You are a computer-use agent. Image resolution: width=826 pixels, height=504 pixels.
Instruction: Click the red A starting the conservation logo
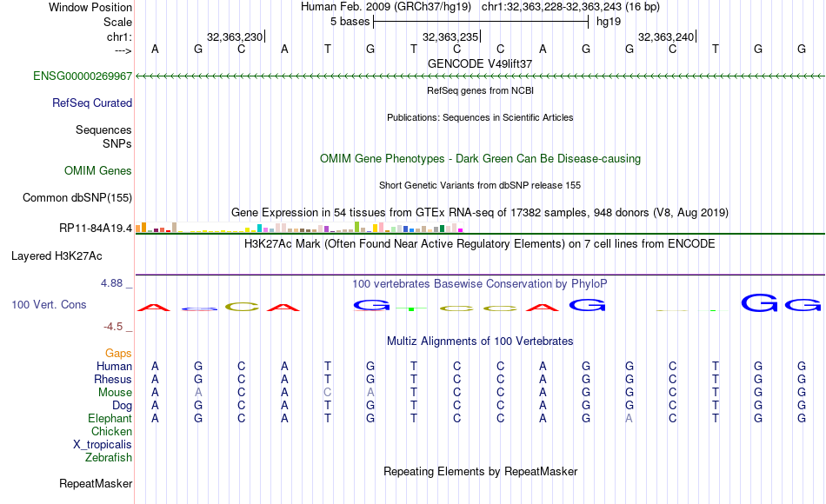pos(155,308)
